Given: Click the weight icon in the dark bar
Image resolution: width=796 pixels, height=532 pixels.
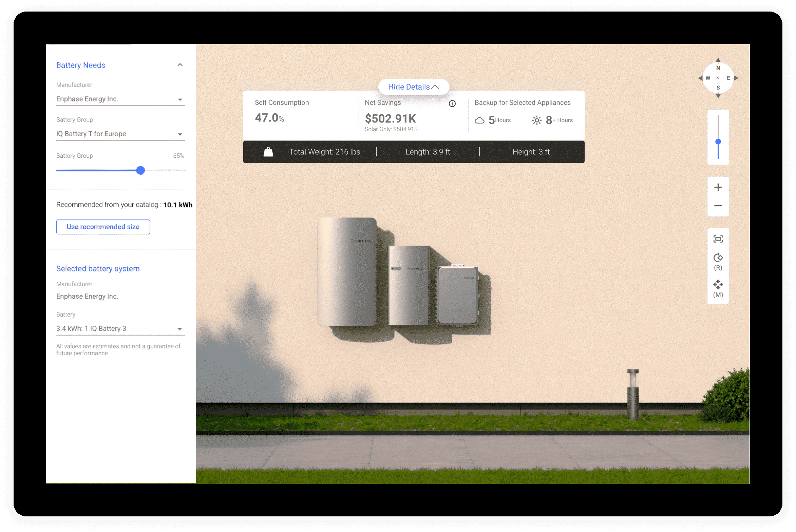Looking at the screenshot, I should coord(268,152).
